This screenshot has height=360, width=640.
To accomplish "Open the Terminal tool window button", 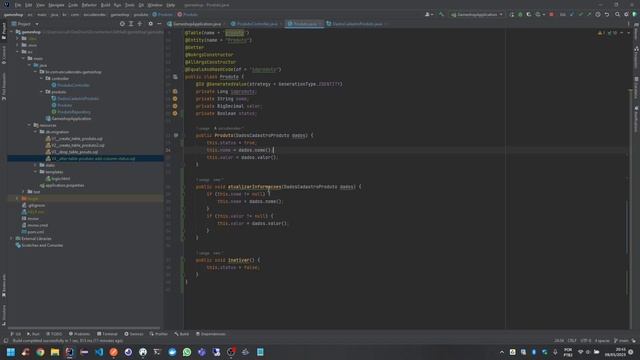I will click(x=107, y=334).
